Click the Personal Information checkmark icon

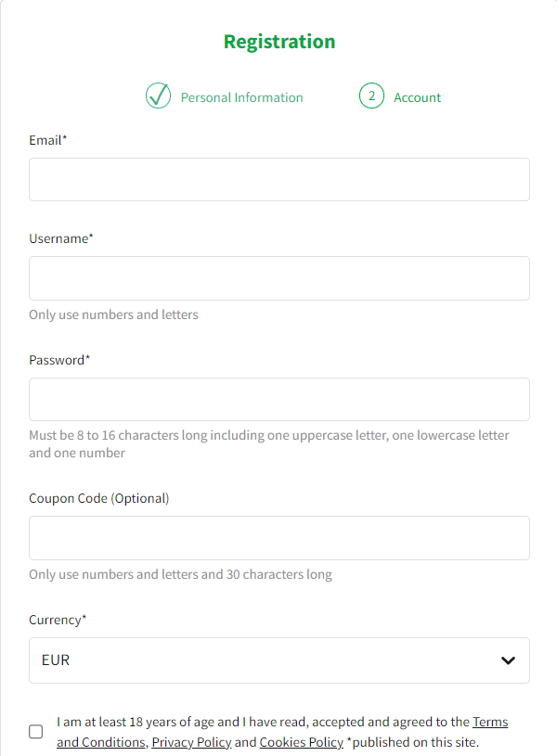pyautogui.click(x=159, y=96)
